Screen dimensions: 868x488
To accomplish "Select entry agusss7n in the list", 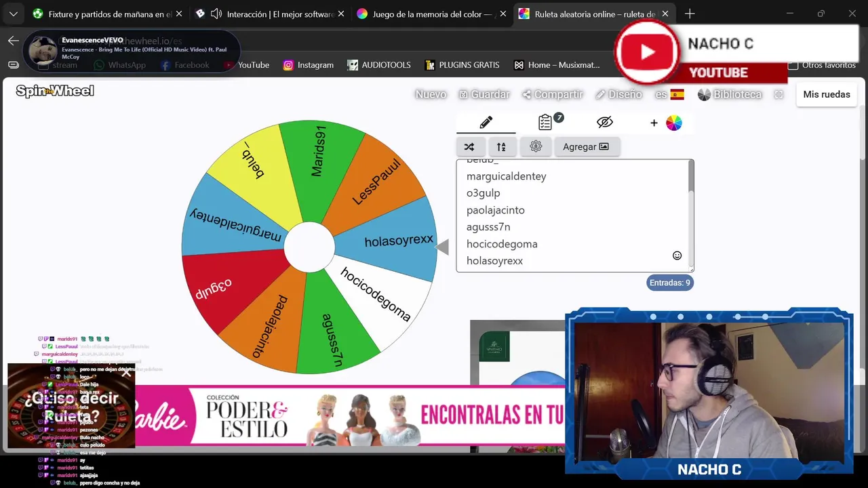I will click(488, 227).
